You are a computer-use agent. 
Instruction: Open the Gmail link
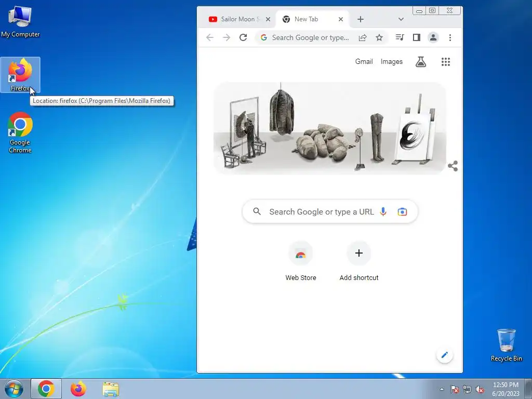click(x=364, y=62)
